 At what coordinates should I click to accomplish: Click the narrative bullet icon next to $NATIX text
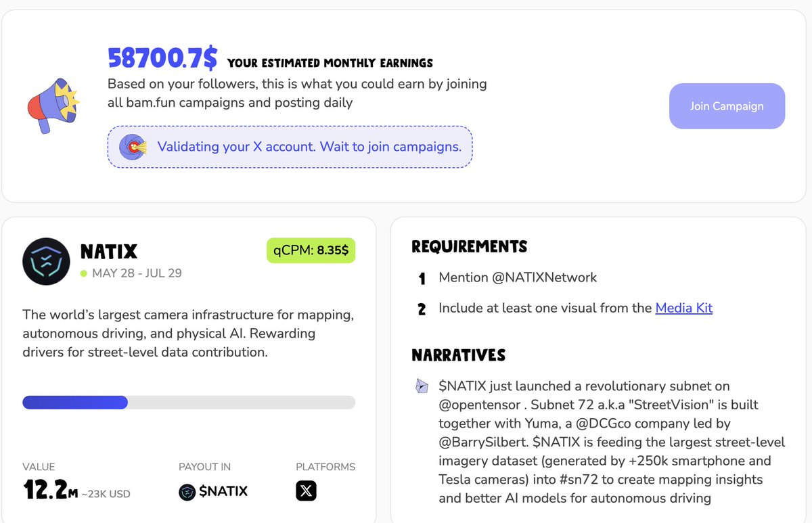[x=422, y=386]
